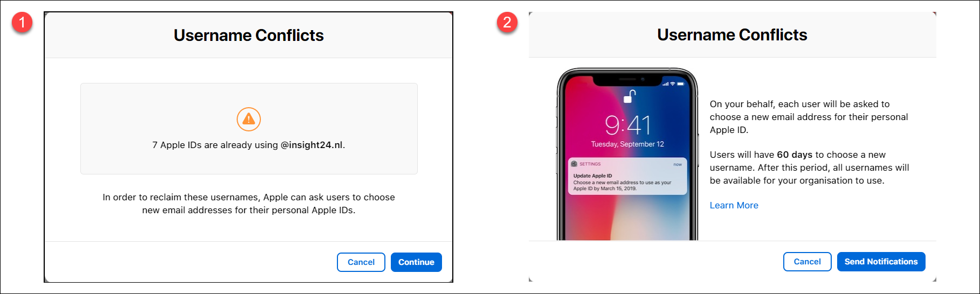Click the iPhone image thumbnail

tap(627, 154)
